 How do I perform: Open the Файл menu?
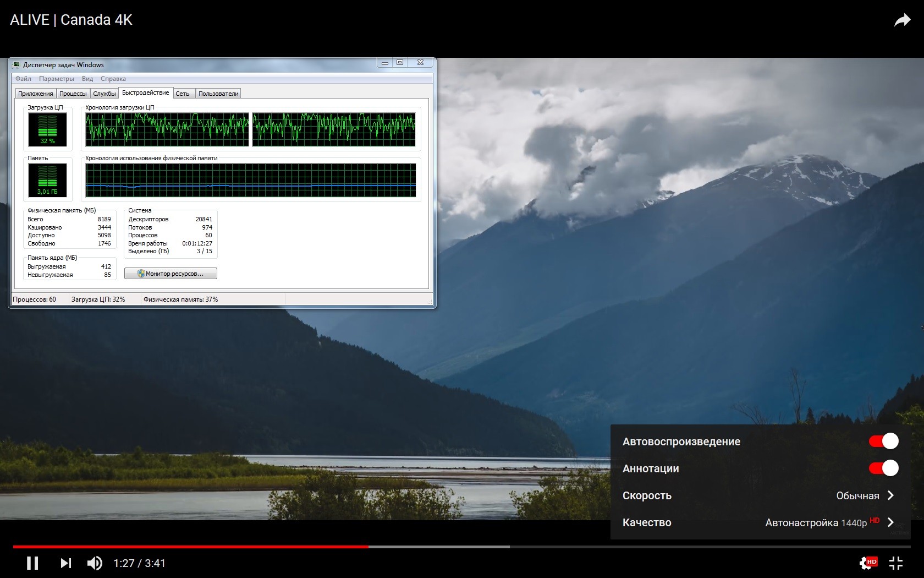pos(23,79)
